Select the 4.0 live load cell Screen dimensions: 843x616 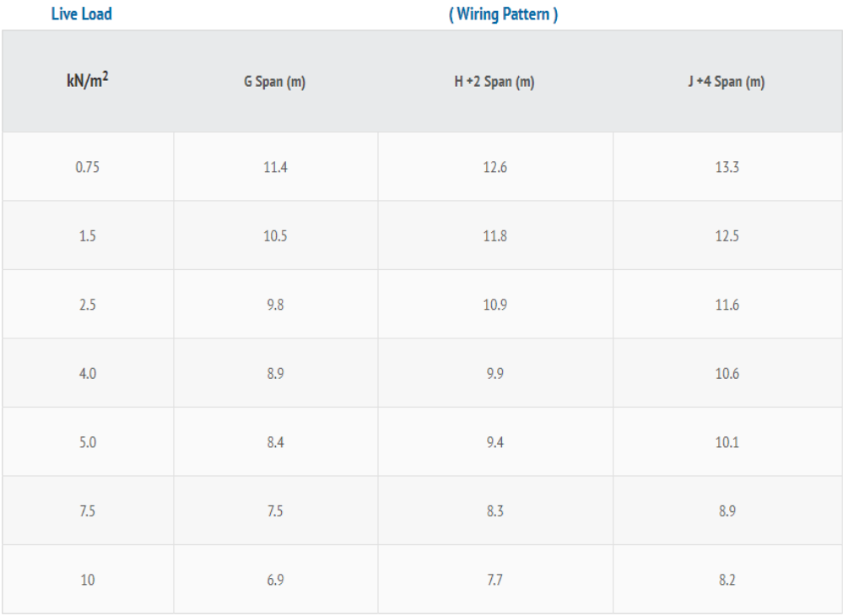click(x=88, y=374)
